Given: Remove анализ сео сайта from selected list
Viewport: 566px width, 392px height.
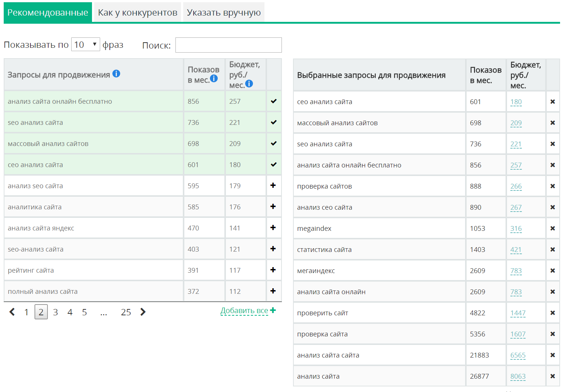Looking at the screenshot, I should 553,207.
